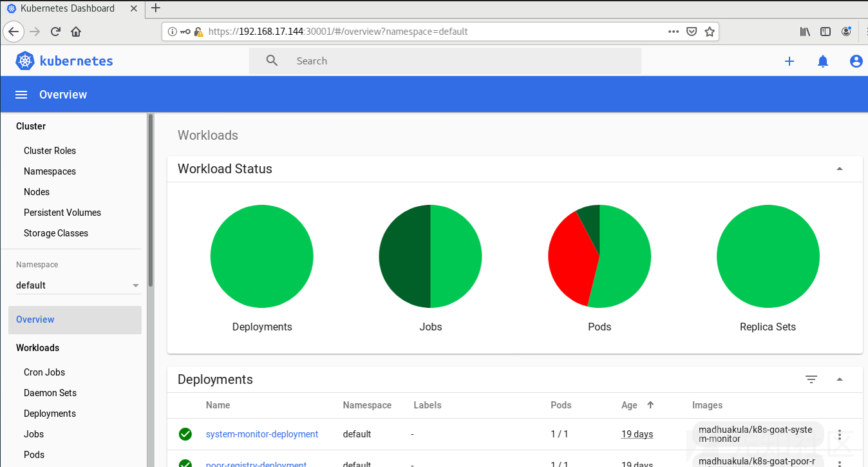Click dark green half of Jobs pie chart
The image size is (868, 467).
404,256
